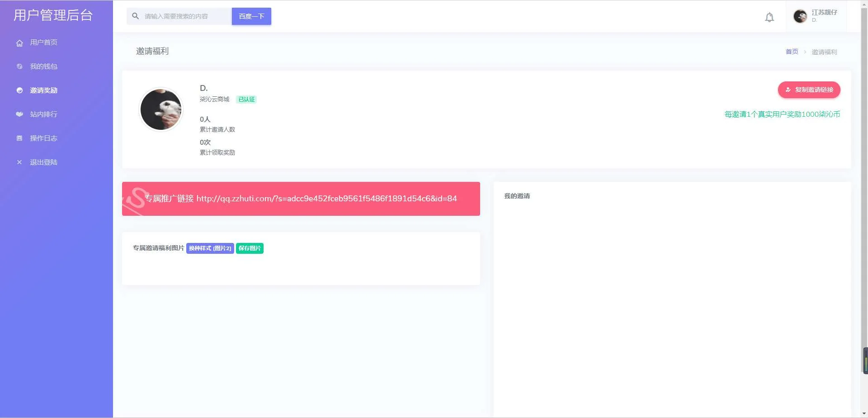Click the icon beside 邀请奖励 in sidebar
The width and height of the screenshot is (868, 418).
19,90
